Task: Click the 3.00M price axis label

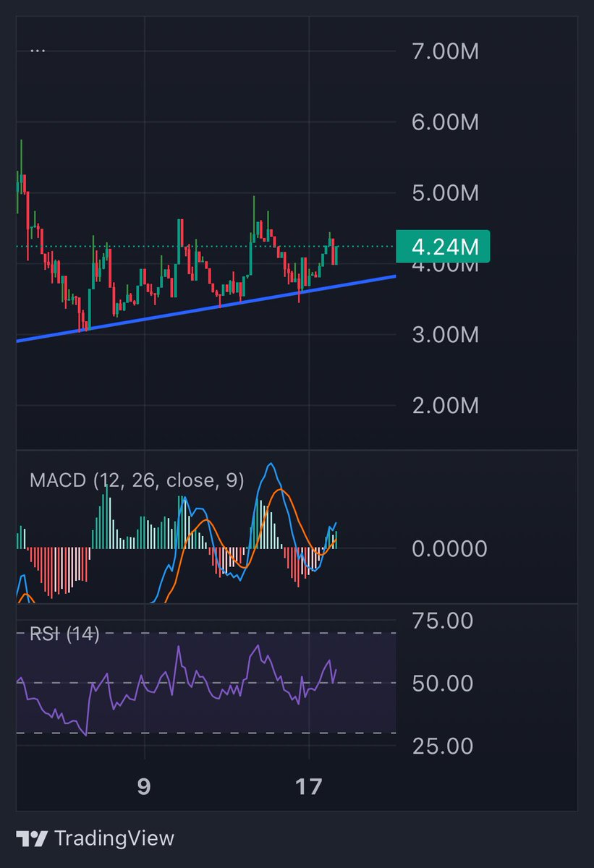Action: tap(446, 335)
